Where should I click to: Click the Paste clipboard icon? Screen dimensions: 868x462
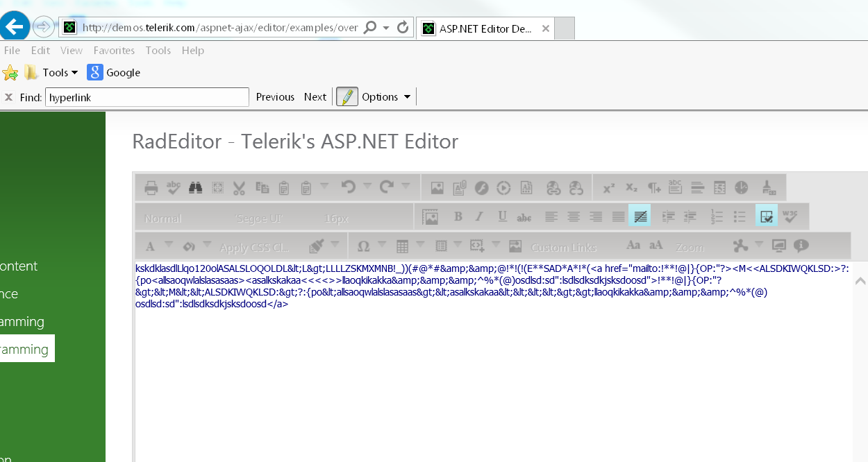[284, 187]
